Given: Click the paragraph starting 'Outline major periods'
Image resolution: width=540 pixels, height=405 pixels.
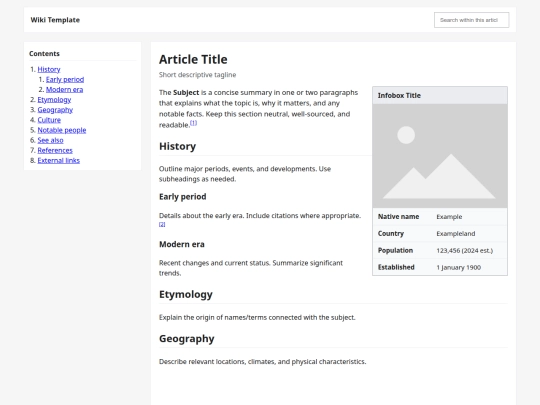Looking at the screenshot, I should (245, 174).
